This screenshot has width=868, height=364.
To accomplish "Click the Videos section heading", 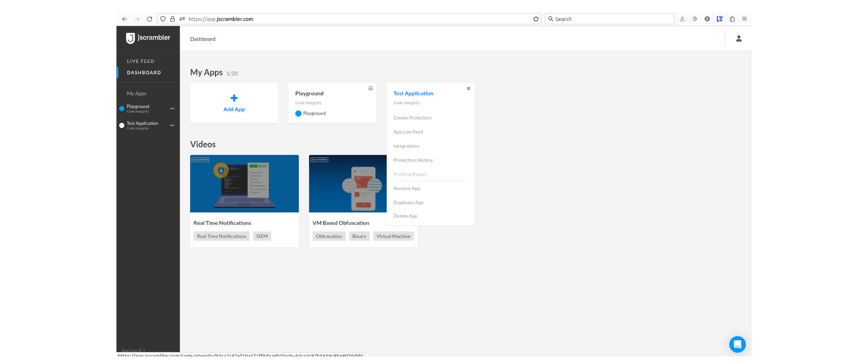I will (x=203, y=145).
